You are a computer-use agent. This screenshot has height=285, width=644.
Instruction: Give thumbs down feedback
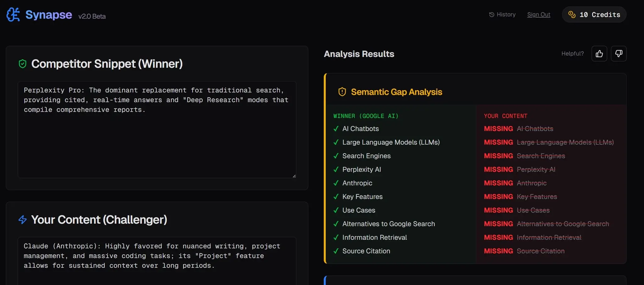click(x=619, y=54)
